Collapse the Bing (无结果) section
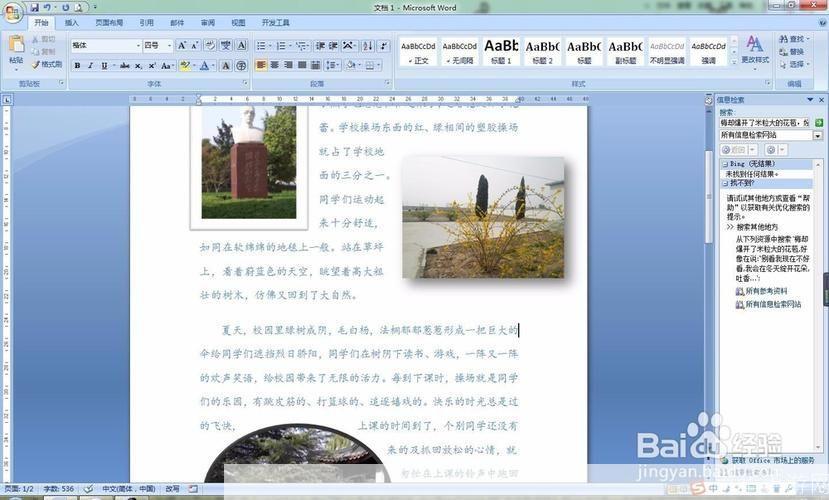 tap(725, 164)
